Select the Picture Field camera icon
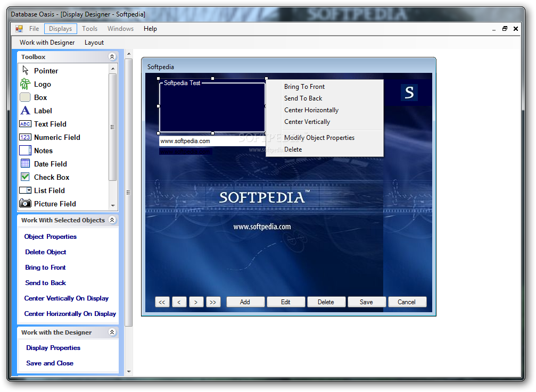This screenshot has height=392, width=536. [x=26, y=204]
